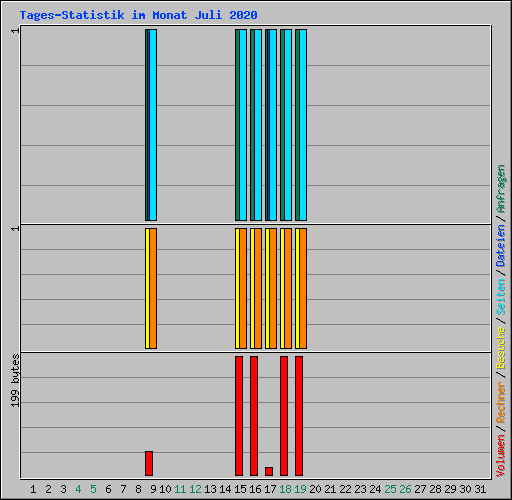Click the chart title Tages-Statistik im Monat Juli 2020

[138, 15]
